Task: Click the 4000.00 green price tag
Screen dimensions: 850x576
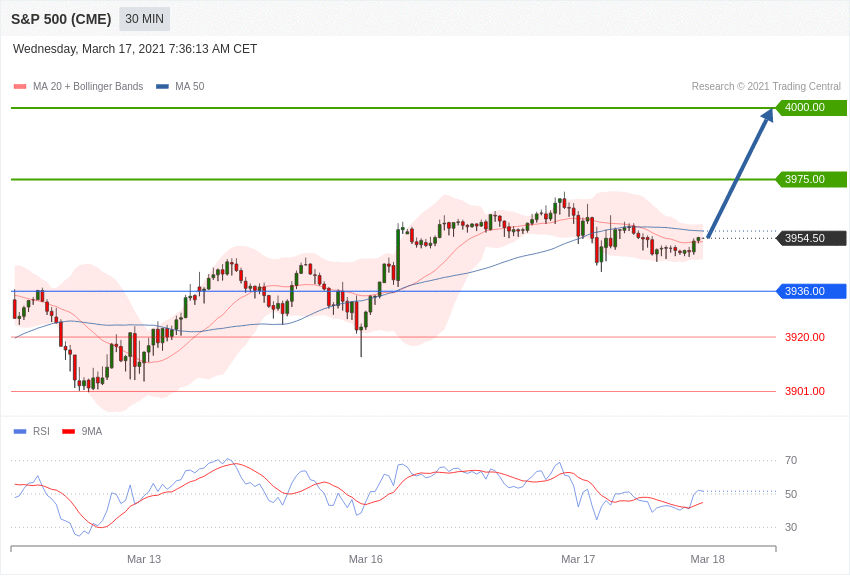Action: pos(811,107)
